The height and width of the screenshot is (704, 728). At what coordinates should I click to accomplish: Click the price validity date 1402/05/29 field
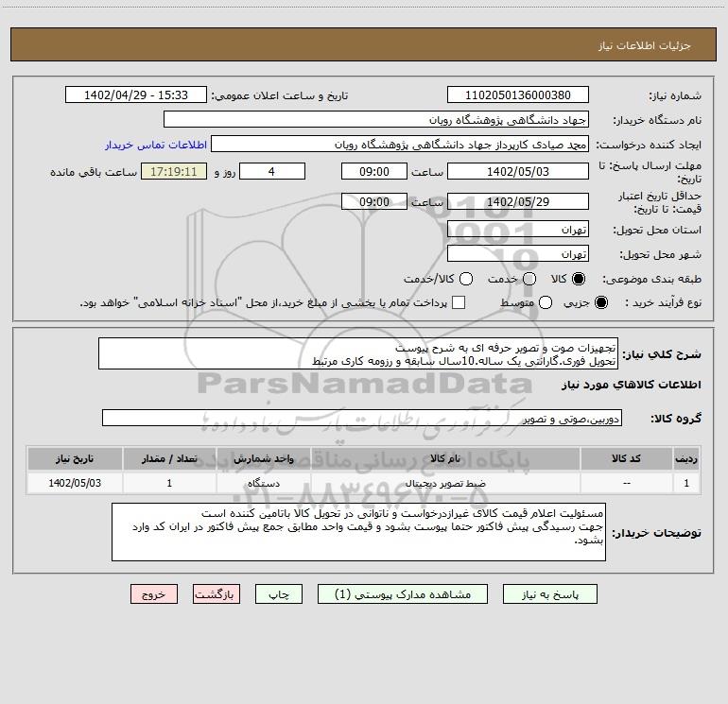click(x=518, y=201)
